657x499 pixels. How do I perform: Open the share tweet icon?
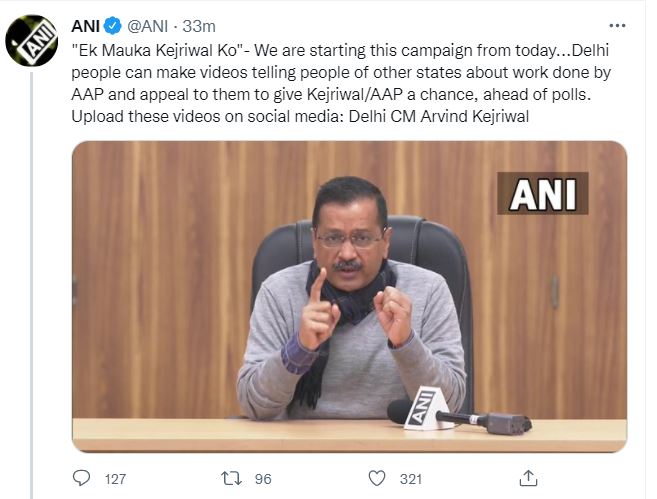[x=527, y=478]
